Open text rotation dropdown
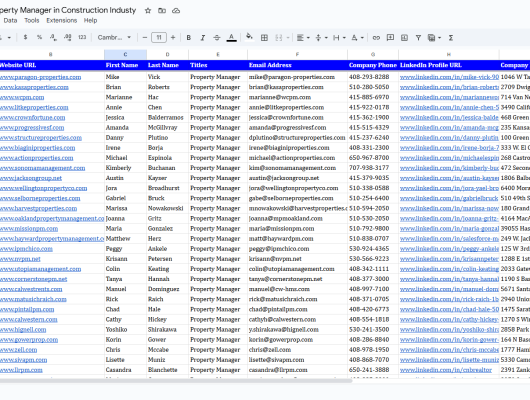 tap(357, 38)
